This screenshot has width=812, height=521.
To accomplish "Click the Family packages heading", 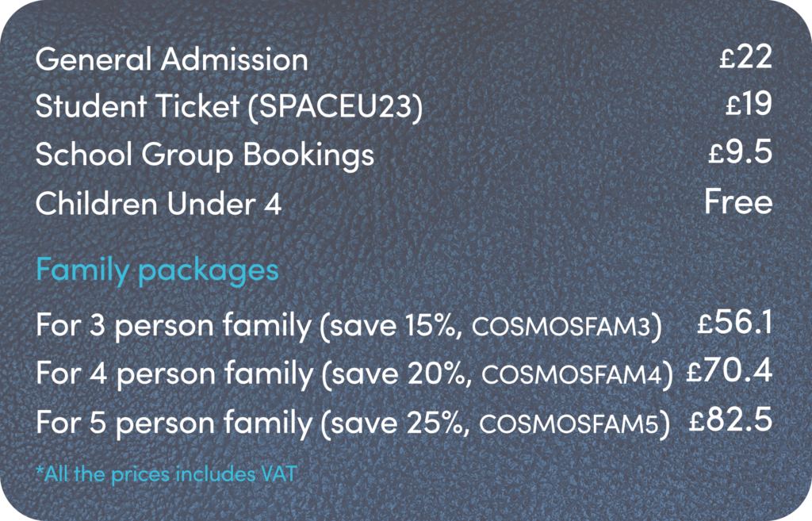I will [157, 270].
